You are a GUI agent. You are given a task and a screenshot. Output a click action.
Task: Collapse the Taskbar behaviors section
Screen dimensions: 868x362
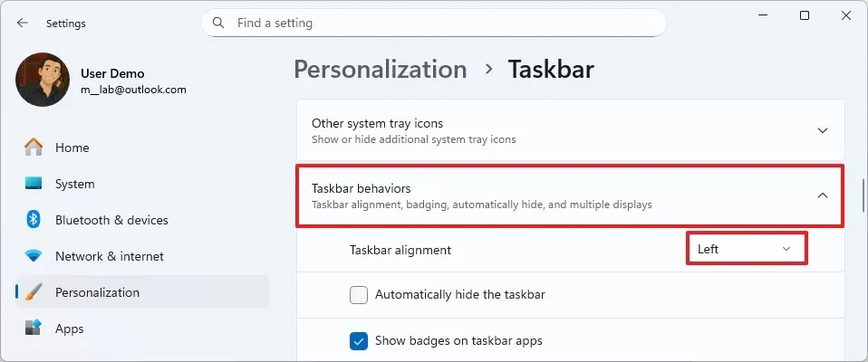coord(822,195)
